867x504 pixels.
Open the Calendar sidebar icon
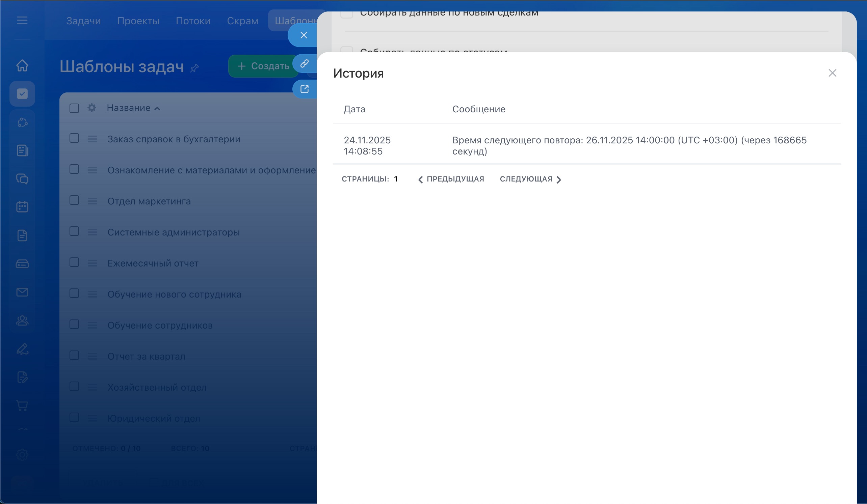(x=22, y=206)
